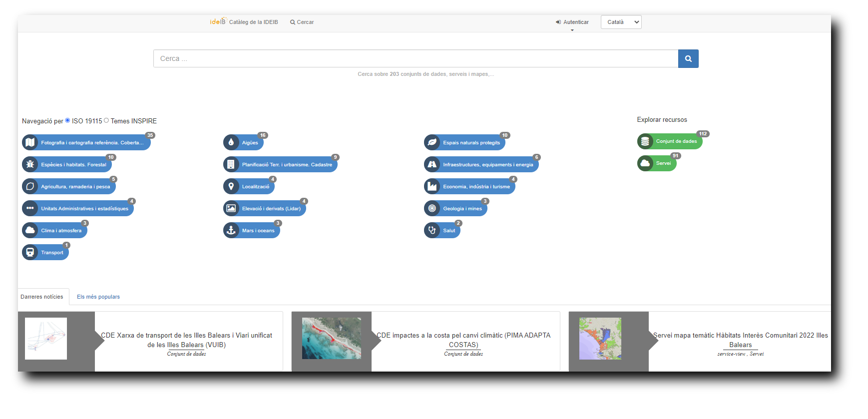Image resolution: width=868 pixels, height=419 pixels.
Task: Open the Català language dropdown
Action: coord(621,22)
